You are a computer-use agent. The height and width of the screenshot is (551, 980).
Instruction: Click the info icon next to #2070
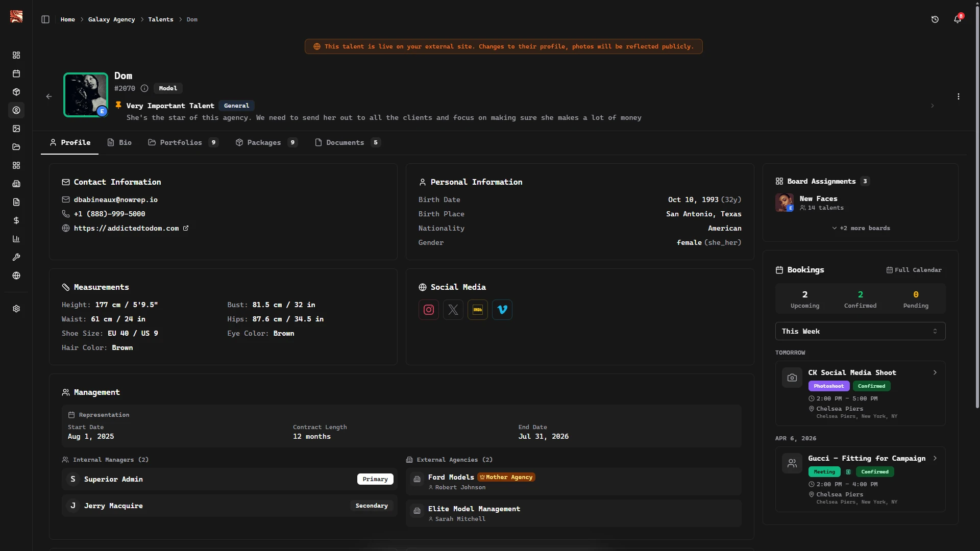click(144, 88)
